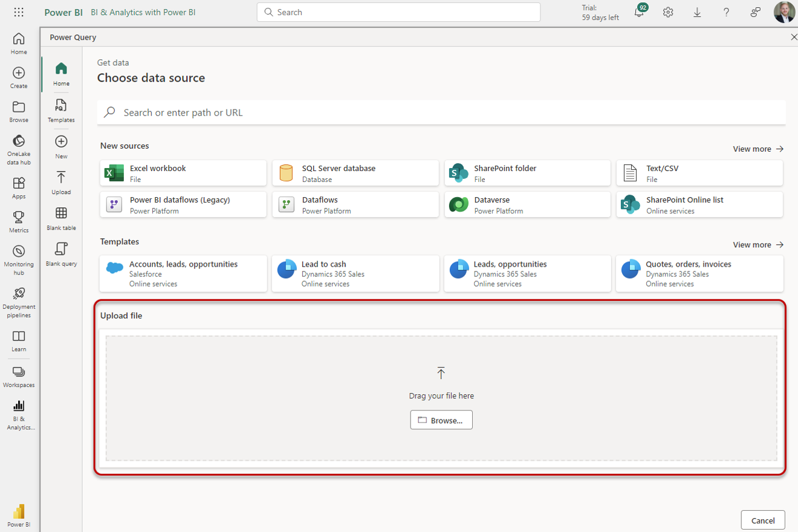The image size is (798, 532).
Task: View more New sources
Action: 758,149
